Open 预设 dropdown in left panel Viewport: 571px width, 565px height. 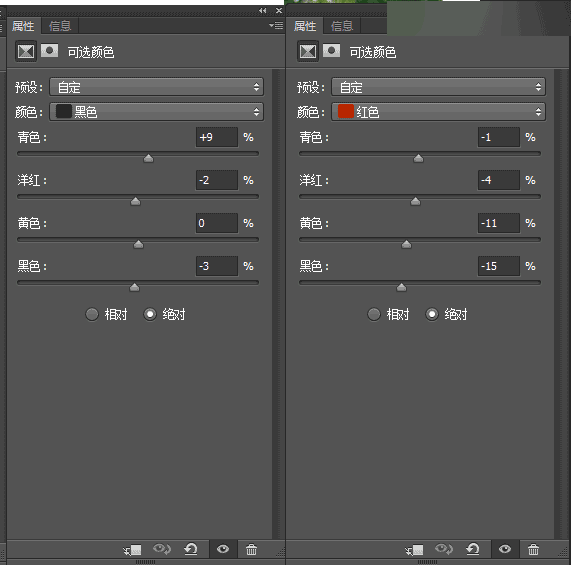click(156, 87)
